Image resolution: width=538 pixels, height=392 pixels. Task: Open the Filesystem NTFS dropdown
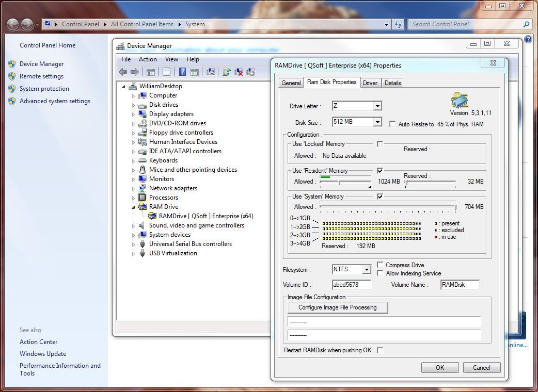(366, 270)
